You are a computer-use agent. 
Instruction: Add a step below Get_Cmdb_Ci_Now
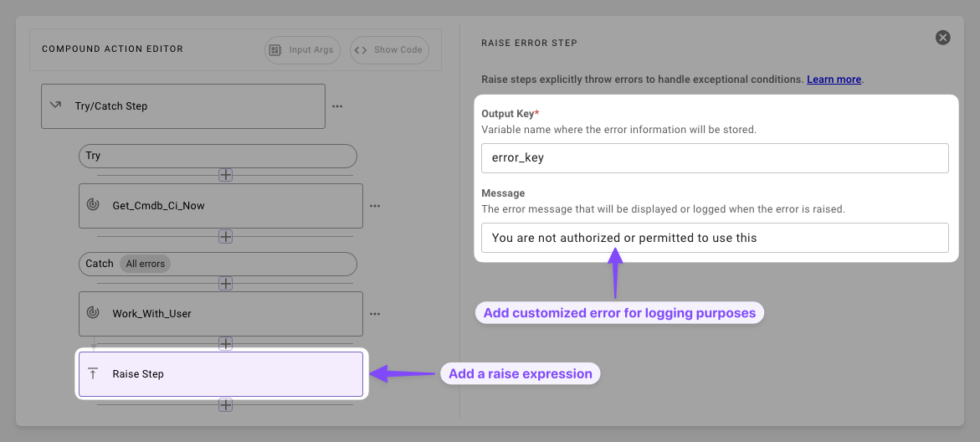pyautogui.click(x=226, y=237)
